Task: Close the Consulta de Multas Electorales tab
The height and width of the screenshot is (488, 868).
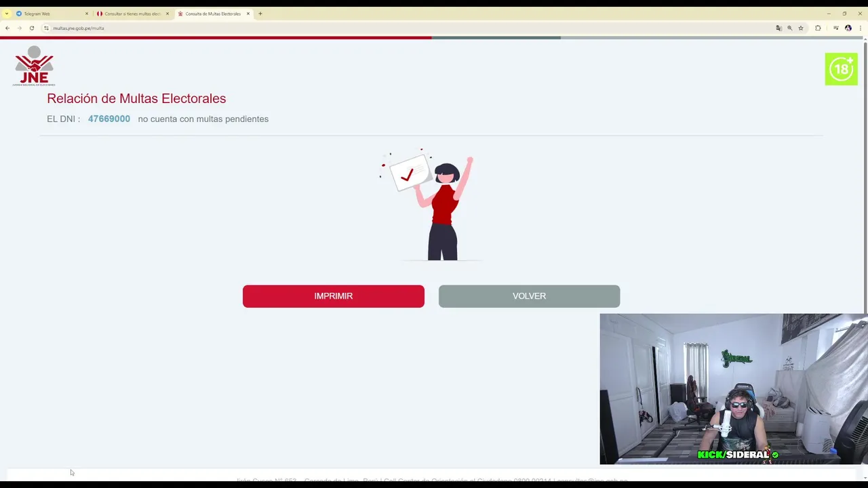Action: (x=248, y=14)
